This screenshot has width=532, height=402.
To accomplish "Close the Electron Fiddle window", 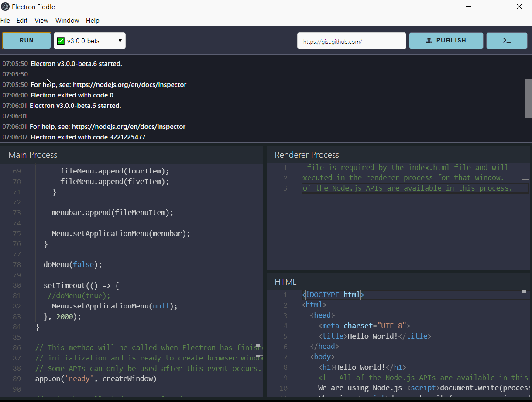I will pos(519,7).
